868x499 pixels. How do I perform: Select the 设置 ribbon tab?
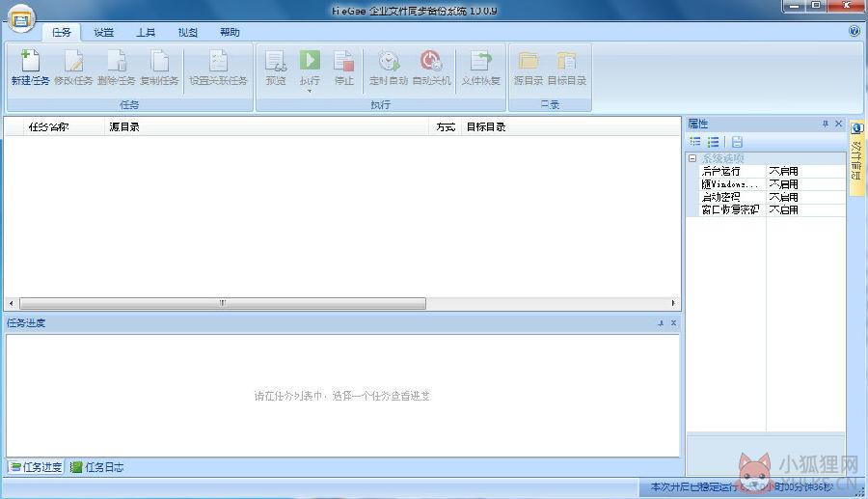tap(103, 32)
